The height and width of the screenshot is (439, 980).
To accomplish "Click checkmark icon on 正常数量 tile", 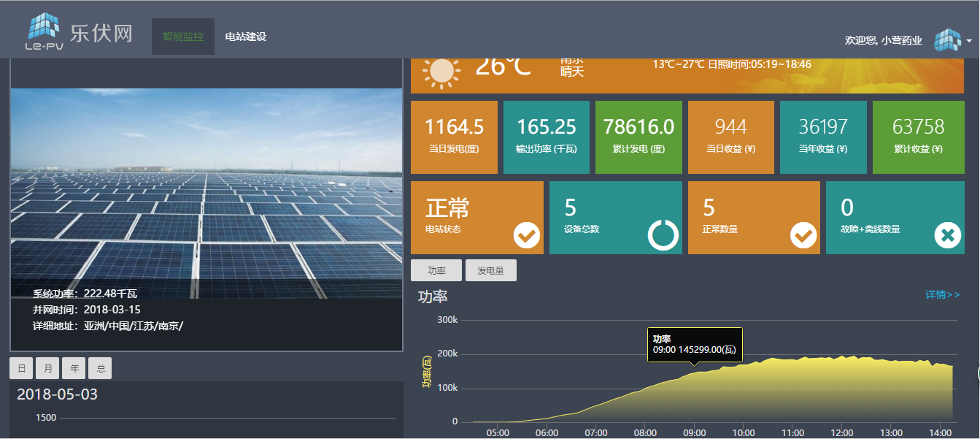I will [x=803, y=236].
